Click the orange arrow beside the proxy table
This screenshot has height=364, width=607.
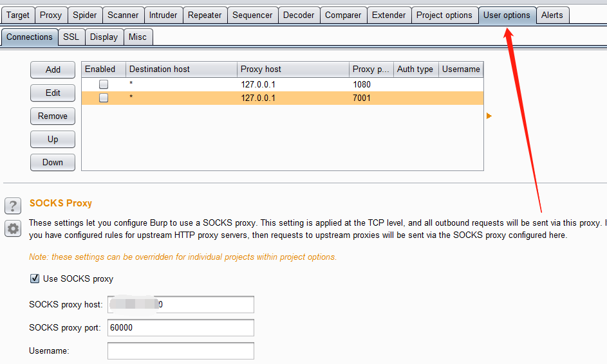click(x=489, y=116)
